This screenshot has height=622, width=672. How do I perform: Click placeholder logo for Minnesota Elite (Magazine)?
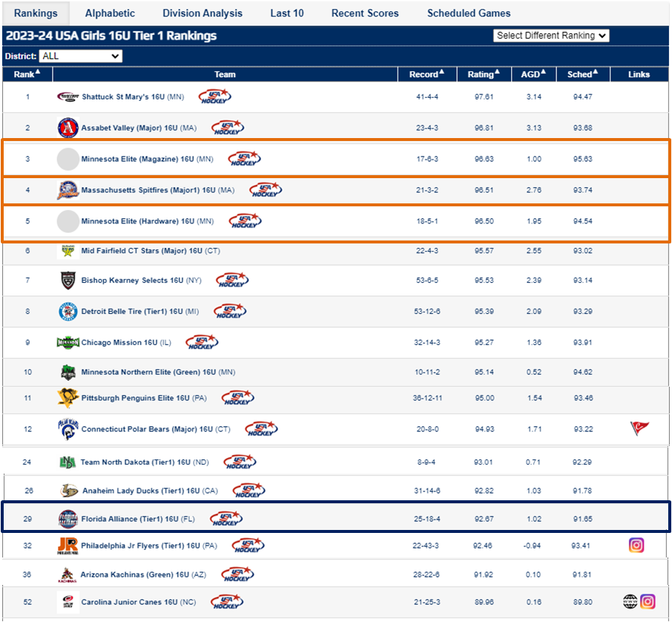pyautogui.click(x=67, y=159)
